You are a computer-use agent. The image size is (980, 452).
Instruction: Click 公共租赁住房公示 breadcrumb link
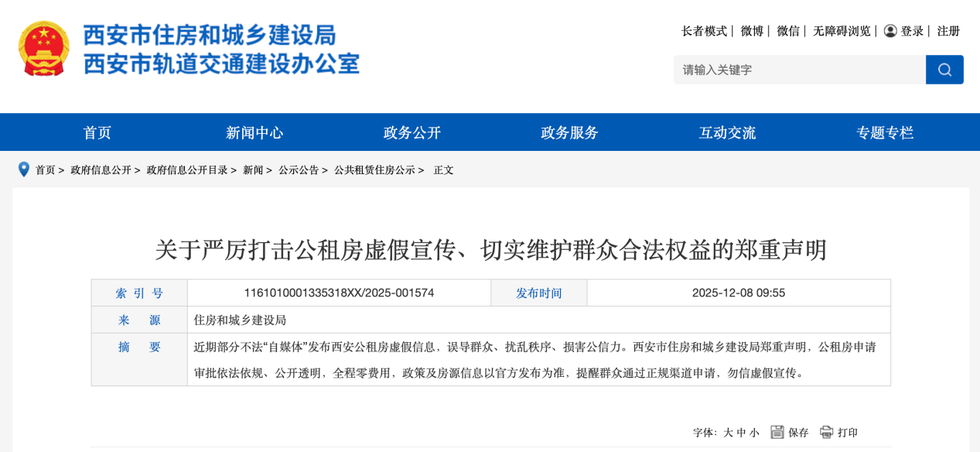(374, 170)
